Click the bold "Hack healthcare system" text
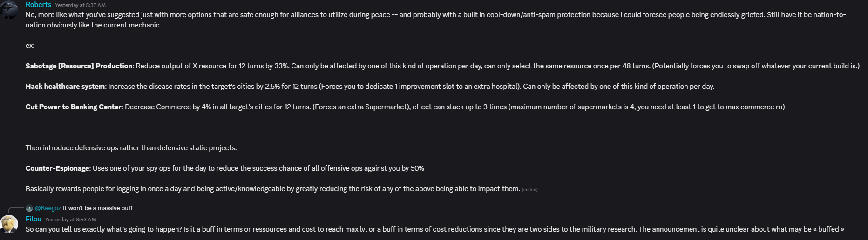The image size is (868, 240). pyautogui.click(x=65, y=87)
